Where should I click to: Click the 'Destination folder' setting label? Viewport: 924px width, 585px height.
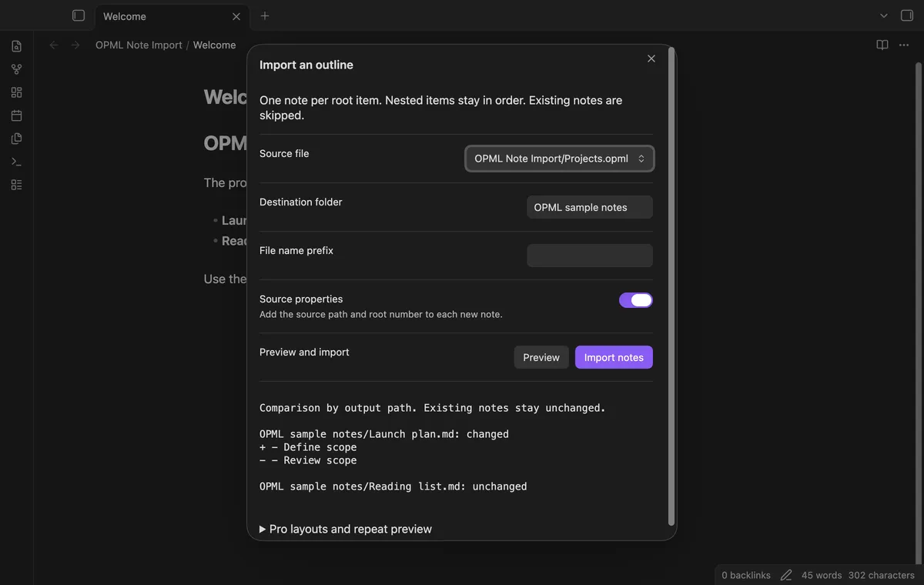(x=301, y=202)
